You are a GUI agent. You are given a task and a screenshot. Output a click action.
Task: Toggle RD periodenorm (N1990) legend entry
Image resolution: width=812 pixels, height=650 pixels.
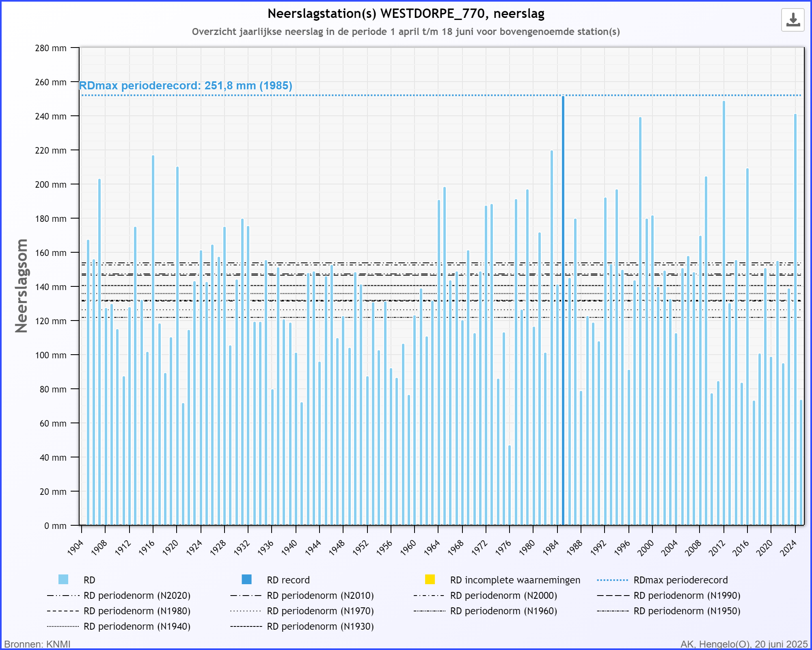669,596
